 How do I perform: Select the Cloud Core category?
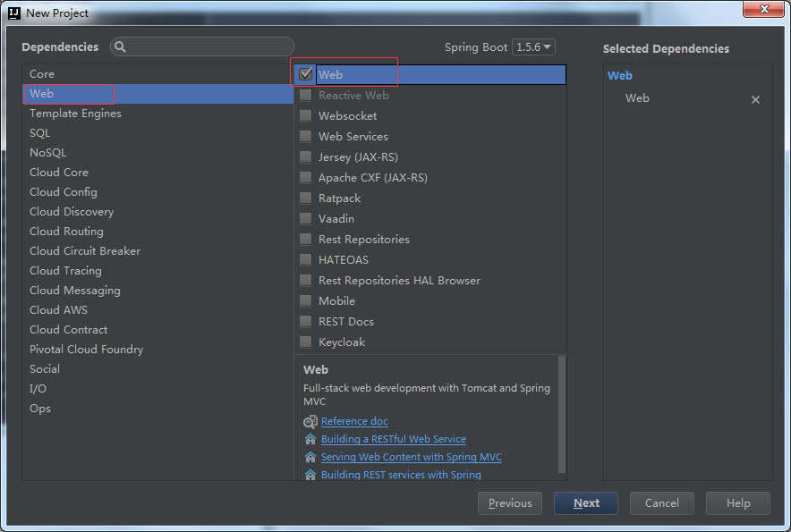[x=157, y=173]
